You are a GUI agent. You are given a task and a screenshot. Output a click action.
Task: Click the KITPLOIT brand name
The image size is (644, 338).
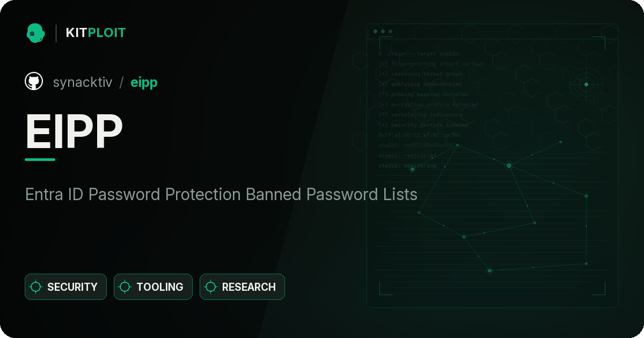96,33
